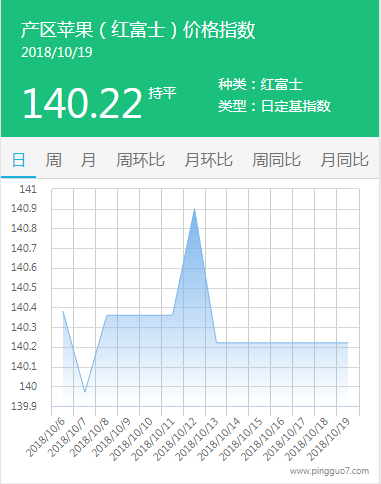Screen dimensions: 381x484
Task: Select the 日 (daily) tab
Action: coord(18,160)
